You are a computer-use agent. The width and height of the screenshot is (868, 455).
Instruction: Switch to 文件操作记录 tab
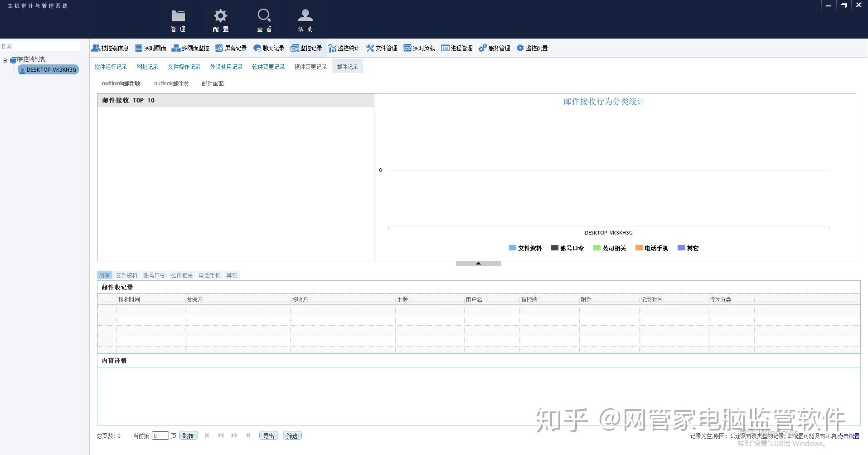(184, 67)
